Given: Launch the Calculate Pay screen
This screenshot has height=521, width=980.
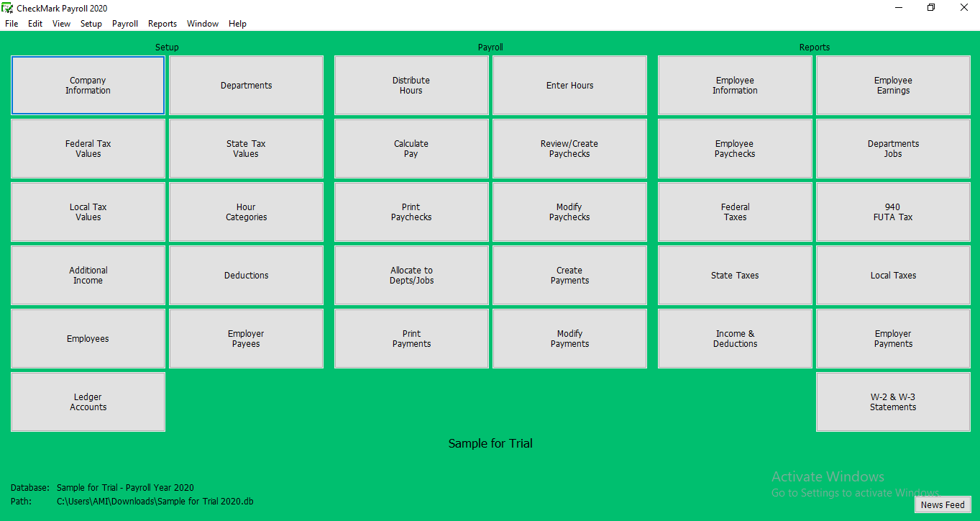Looking at the screenshot, I should tap(411, 149).
